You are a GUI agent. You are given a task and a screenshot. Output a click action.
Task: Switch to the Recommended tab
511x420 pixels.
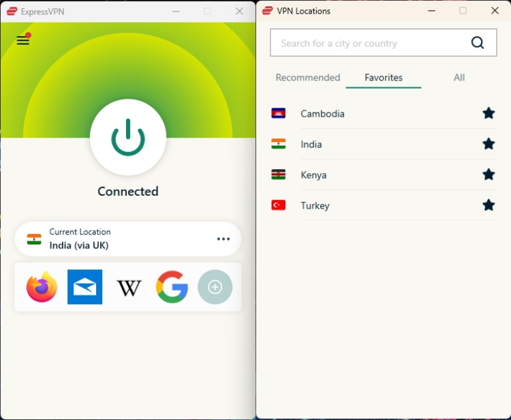(308, 78)
